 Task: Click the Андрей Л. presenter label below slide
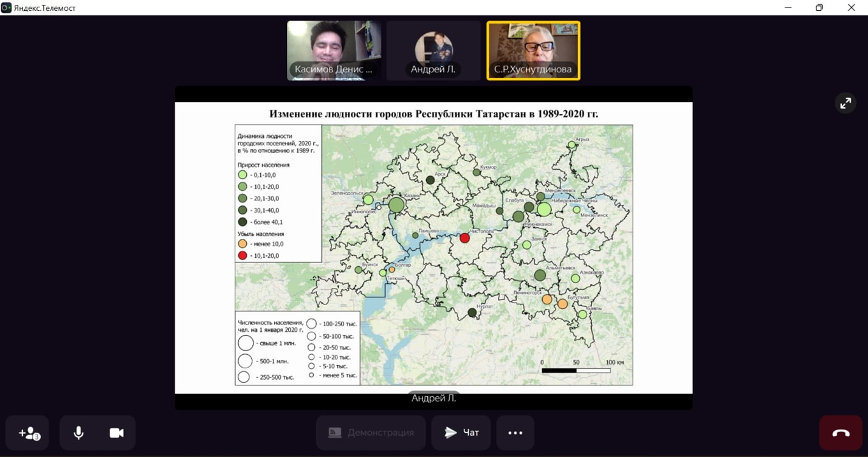coord(433,399)
